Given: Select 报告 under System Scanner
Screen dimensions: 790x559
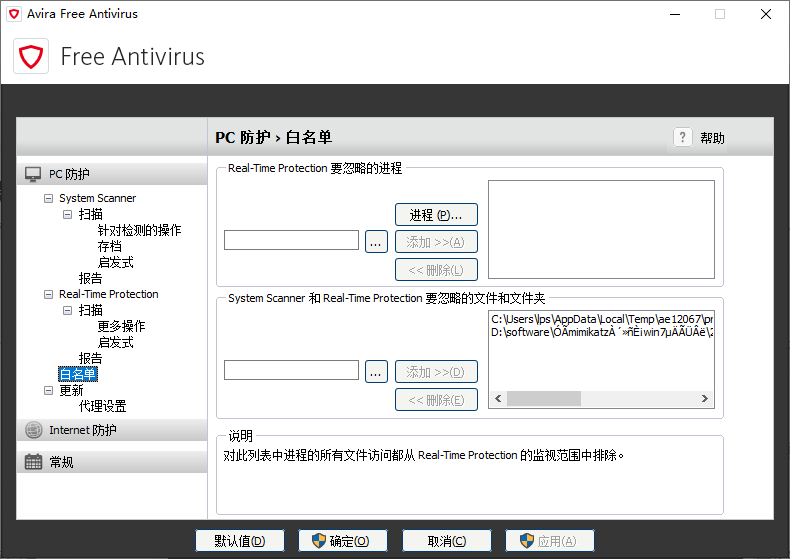Looking at the screenshot, I should 90,278.
